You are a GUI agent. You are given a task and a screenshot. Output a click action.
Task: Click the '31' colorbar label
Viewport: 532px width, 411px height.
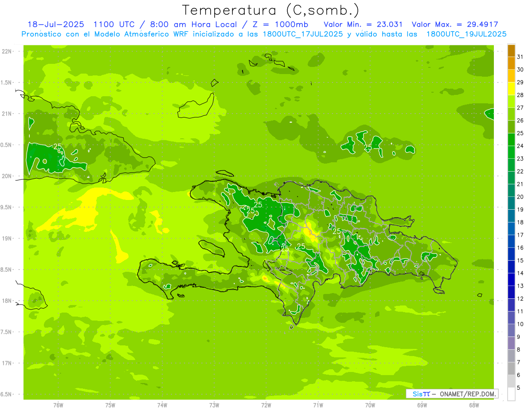[520, 57]
